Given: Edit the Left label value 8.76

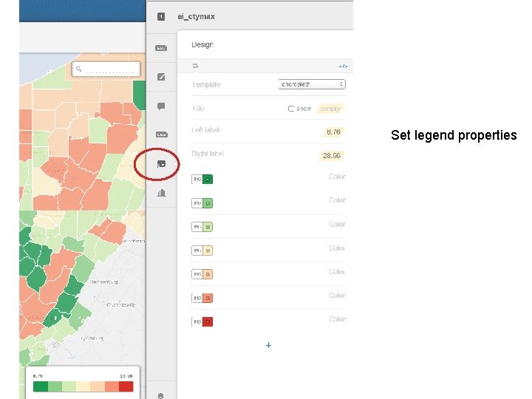Looking at the screenshot, I should tap(333, 132).
